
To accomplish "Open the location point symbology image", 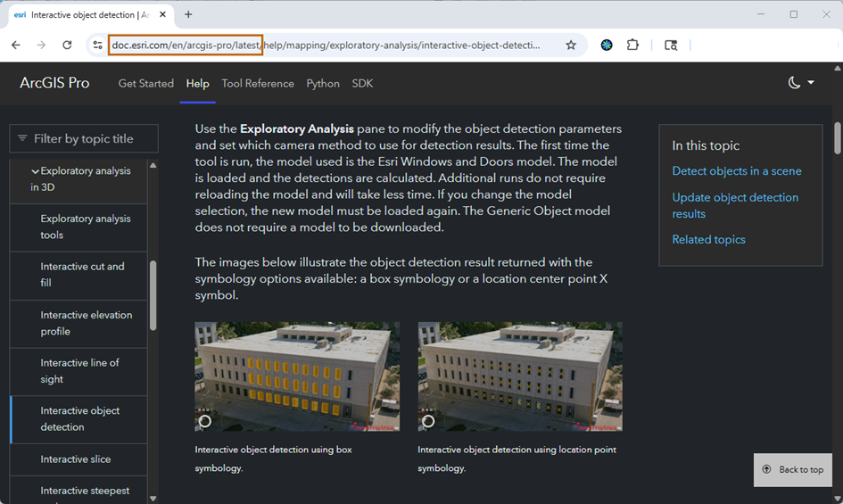I will [520, 376].
